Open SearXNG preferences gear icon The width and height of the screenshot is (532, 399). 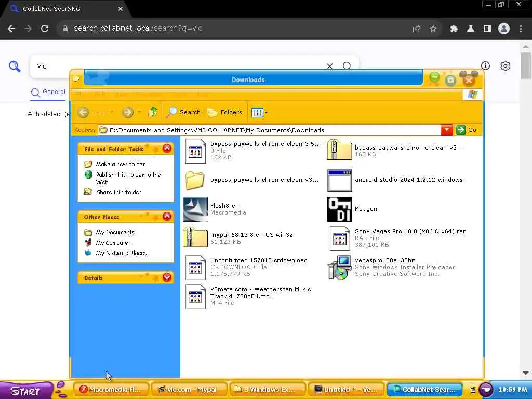[505, 65]
